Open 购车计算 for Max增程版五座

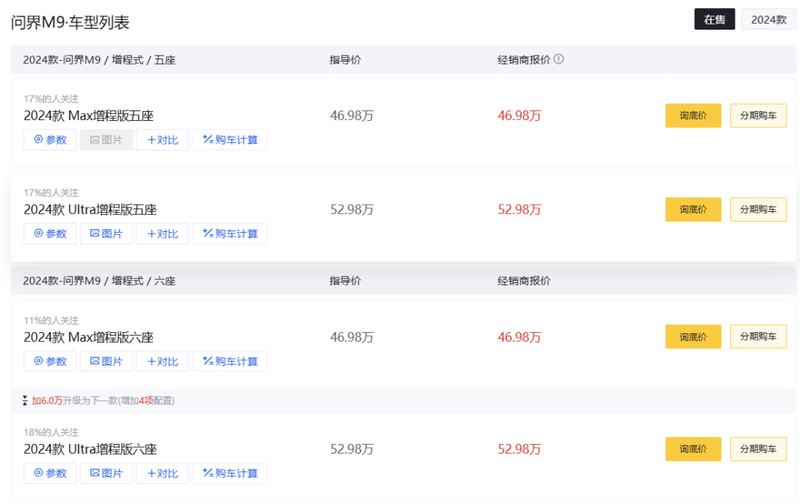229,140
